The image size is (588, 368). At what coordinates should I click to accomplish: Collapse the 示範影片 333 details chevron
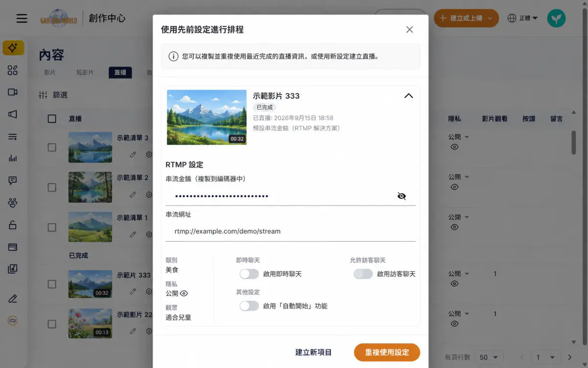tap(408, 96)
